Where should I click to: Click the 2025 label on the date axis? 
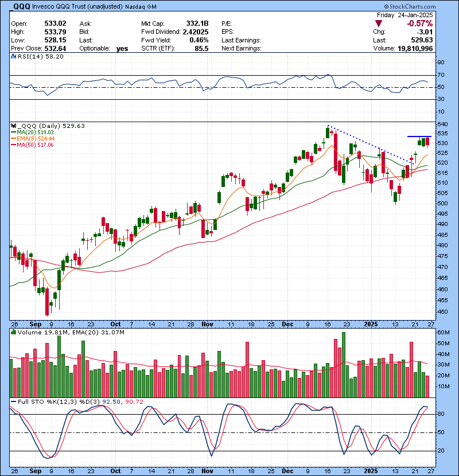(x=372, y=324)
